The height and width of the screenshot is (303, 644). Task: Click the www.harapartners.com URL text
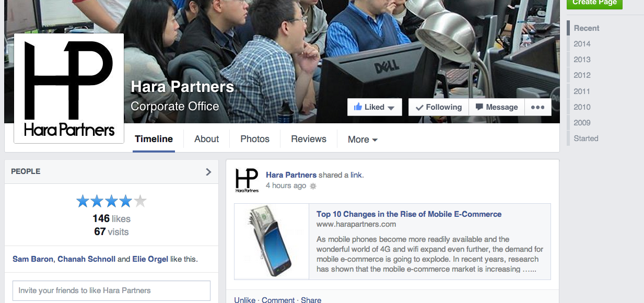[356, 224]
